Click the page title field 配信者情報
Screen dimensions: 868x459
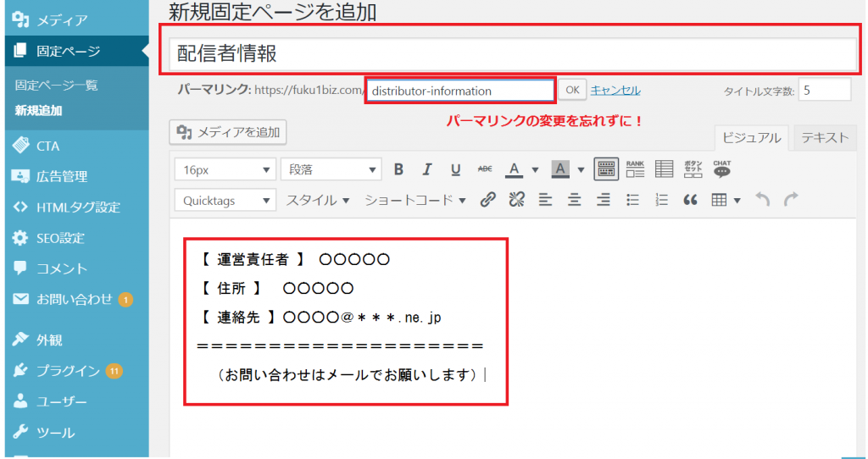[513, 53]
